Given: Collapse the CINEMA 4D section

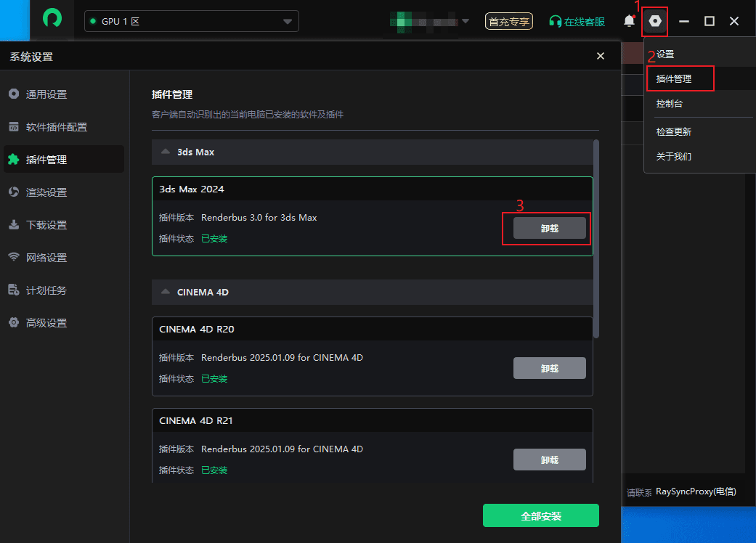Looking at the screenshot, I should 166,292.
